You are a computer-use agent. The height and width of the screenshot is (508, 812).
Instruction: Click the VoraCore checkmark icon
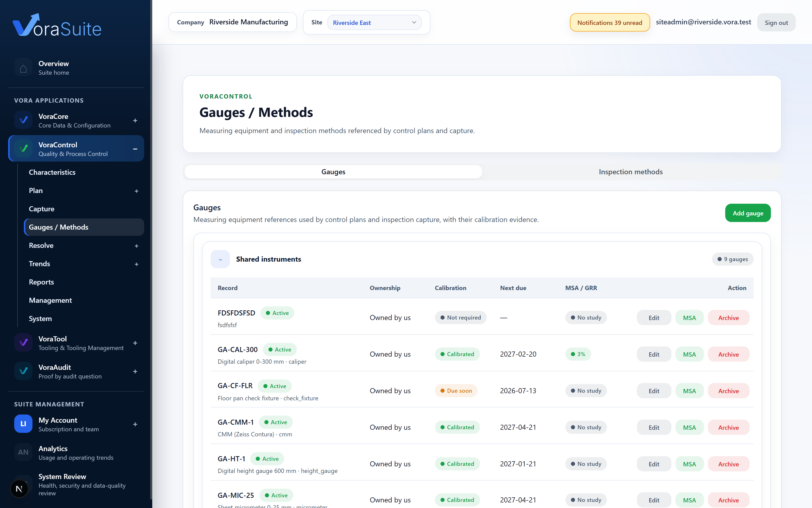tap(23, 120)
